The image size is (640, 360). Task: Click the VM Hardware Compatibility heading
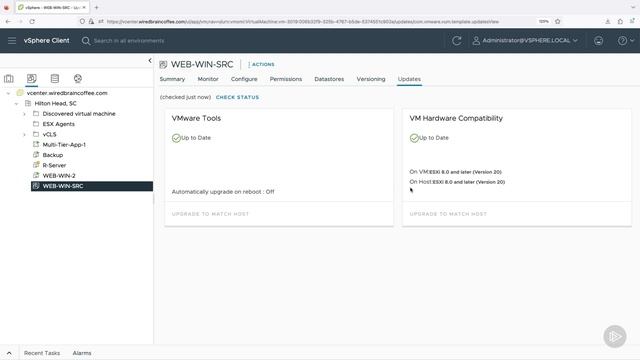(456, 118)
